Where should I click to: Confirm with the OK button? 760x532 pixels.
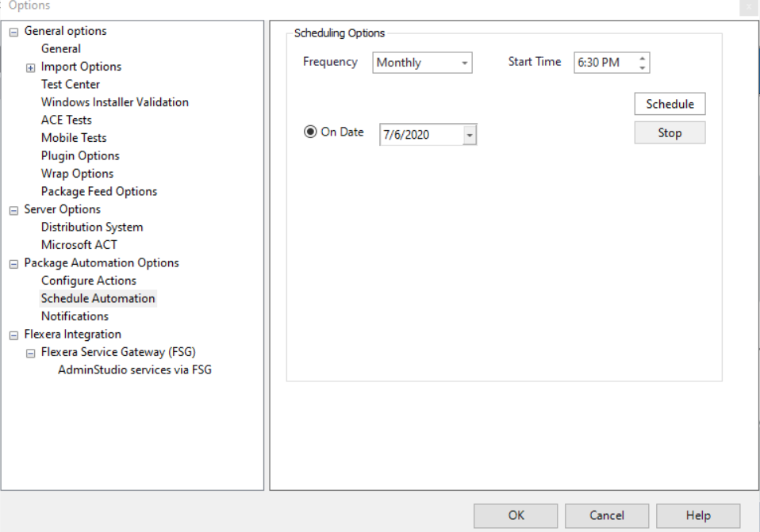pyautogui.click(x=516, y=515)
